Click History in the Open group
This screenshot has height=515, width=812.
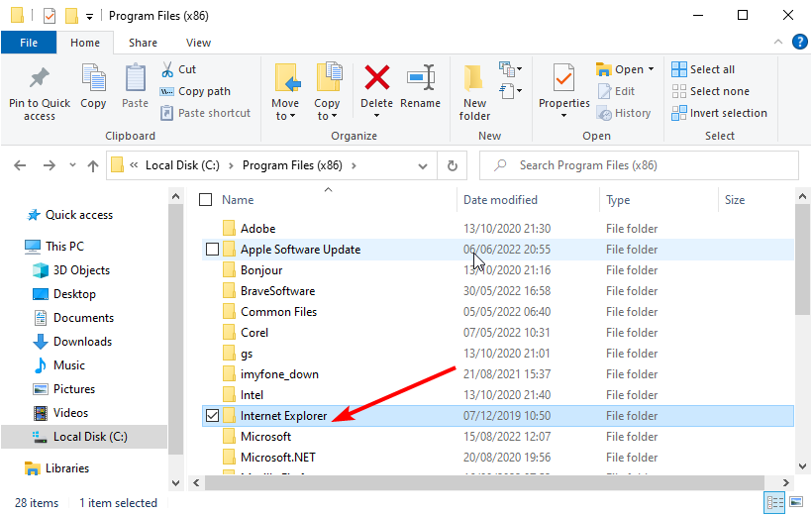pyautogui.click(x=624, y=113)
